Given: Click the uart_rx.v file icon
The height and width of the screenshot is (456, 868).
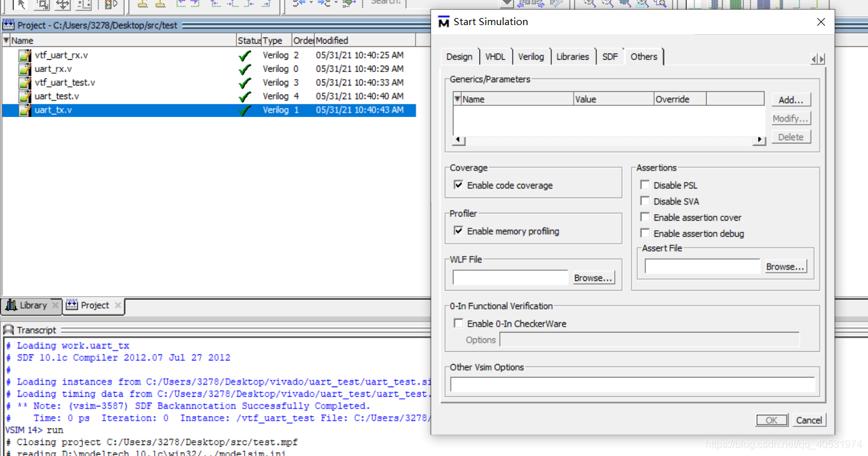Looking at the screenshot, I should pos(25,69).
